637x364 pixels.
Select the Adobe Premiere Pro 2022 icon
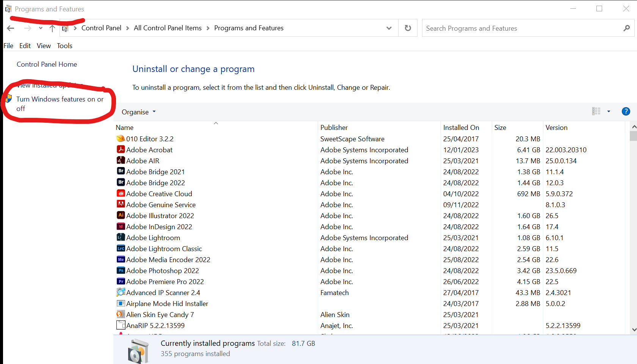click(121, 281)
